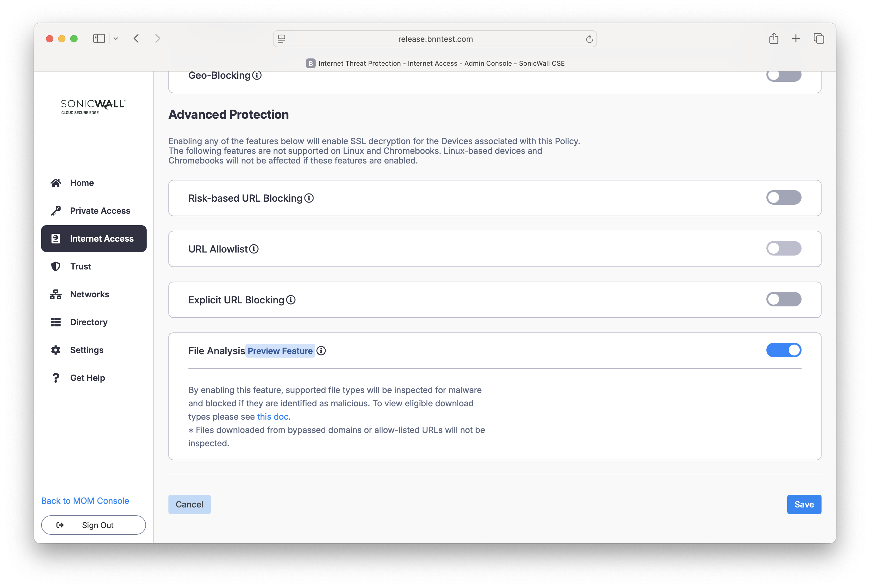Disable the File Analysis toggle

tap(784, 350)
